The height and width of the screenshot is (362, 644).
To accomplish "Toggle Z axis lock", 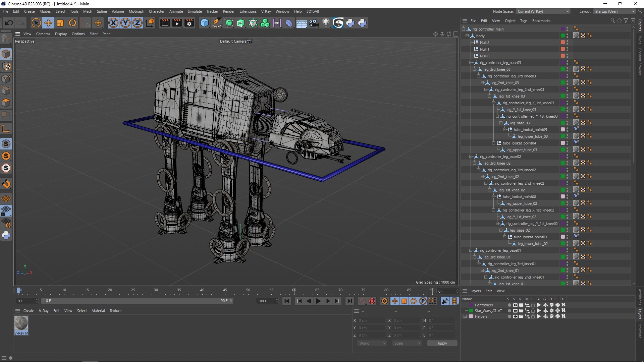I will tap(138, 23).
